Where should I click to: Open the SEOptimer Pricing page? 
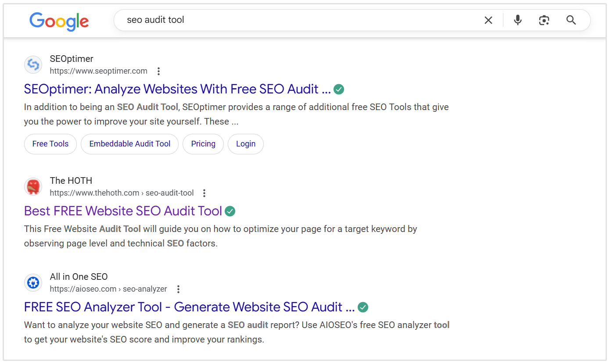(x=203, y=143)
